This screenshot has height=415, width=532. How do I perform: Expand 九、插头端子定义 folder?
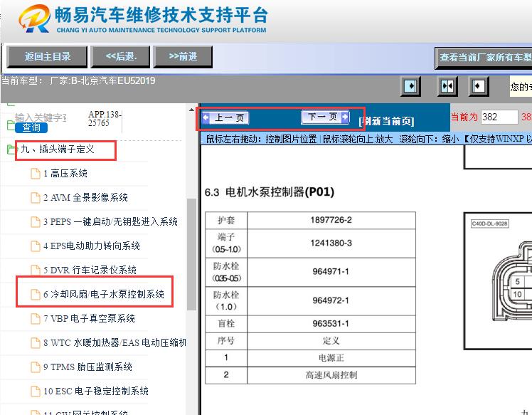point(58,149)
